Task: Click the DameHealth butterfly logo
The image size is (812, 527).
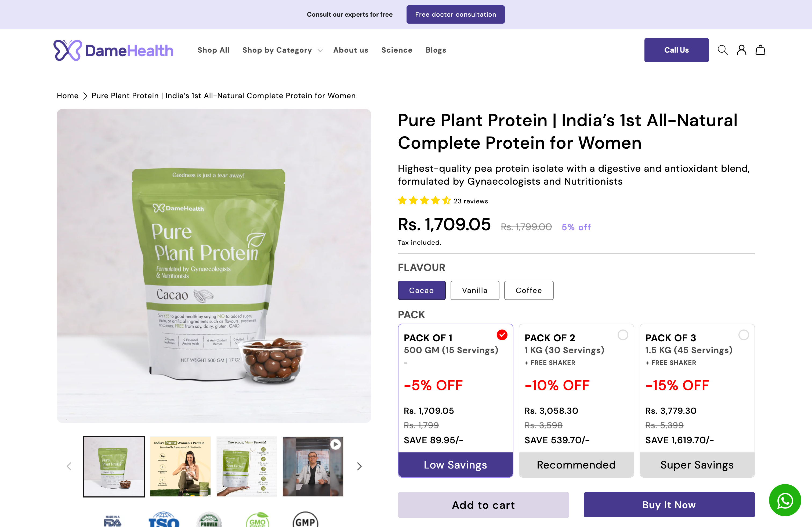Action: [113, 50]
